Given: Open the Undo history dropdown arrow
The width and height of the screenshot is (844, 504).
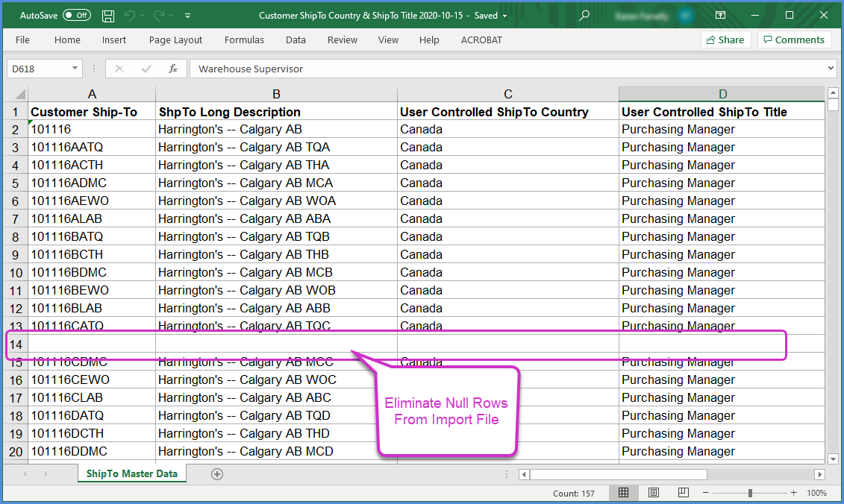Looking at the screenshot, I should click(142, 16).
